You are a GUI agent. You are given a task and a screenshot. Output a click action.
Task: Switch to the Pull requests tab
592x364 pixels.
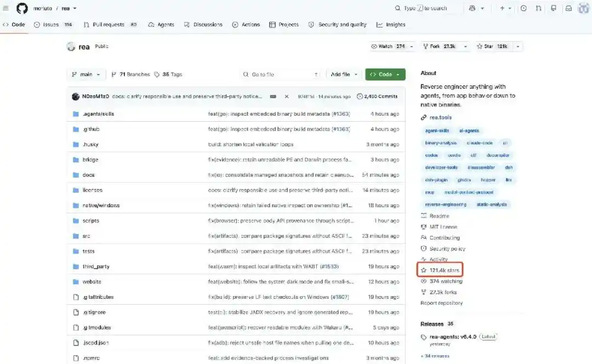(110, 25)
